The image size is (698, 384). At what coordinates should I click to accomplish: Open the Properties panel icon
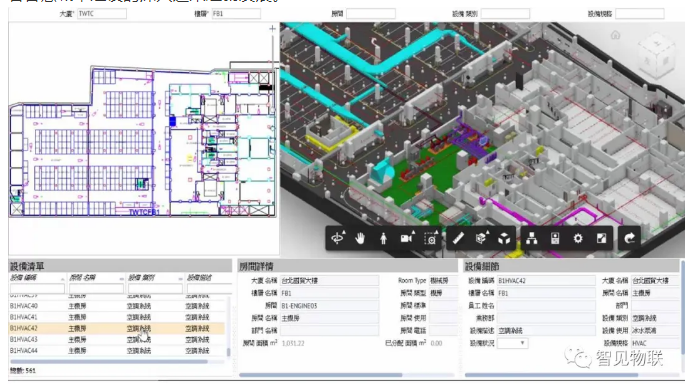click(555, 238)
